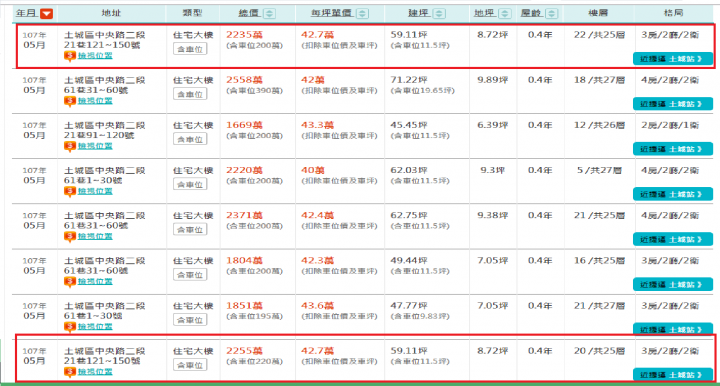
Task: Click 近捷運 土城站 button in the 22/共25層 row
Action: coord(673,59)
